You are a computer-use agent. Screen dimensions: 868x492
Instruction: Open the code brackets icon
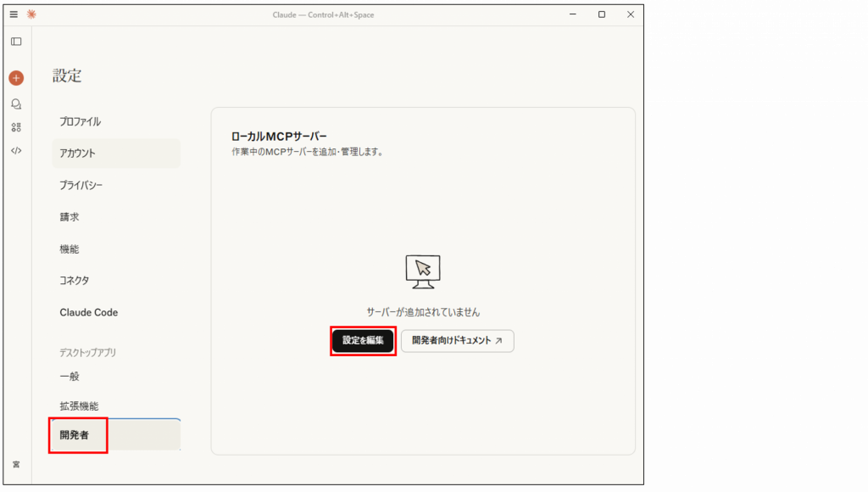point(16,150)
